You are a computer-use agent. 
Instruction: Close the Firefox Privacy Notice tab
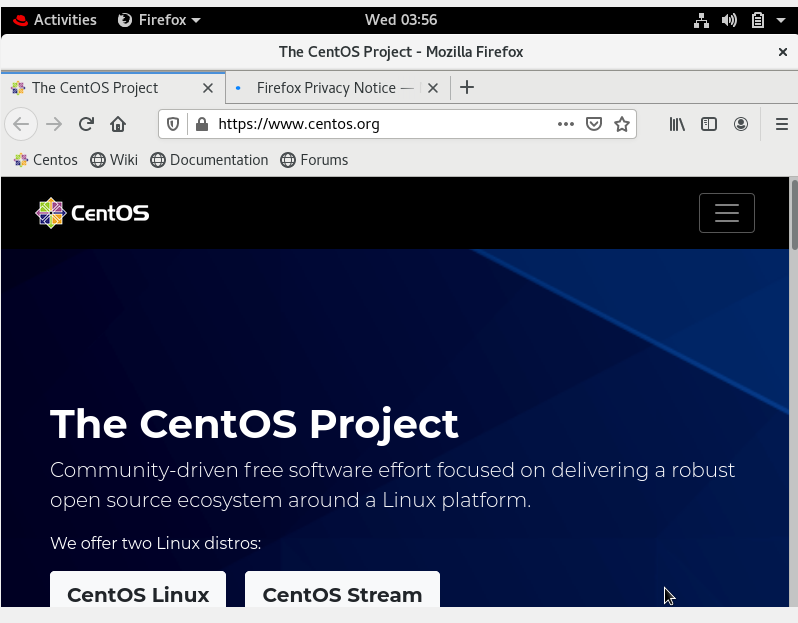433,88
